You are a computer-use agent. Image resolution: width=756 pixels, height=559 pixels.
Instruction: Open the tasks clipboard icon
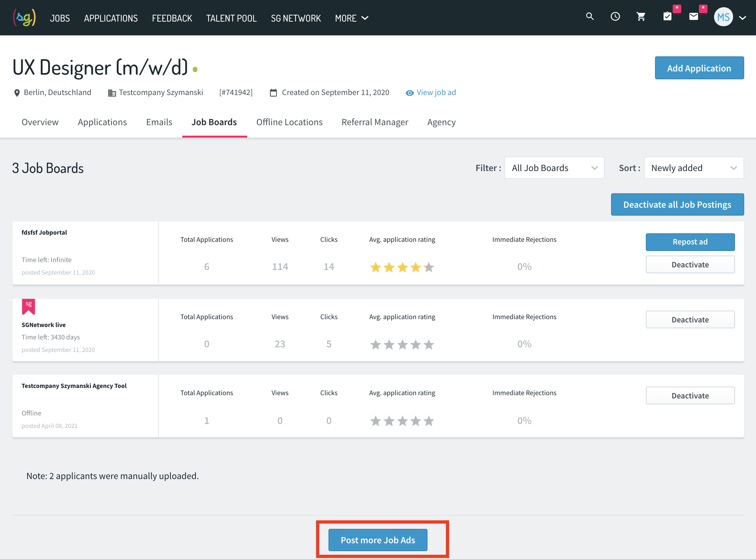point(667,16)
